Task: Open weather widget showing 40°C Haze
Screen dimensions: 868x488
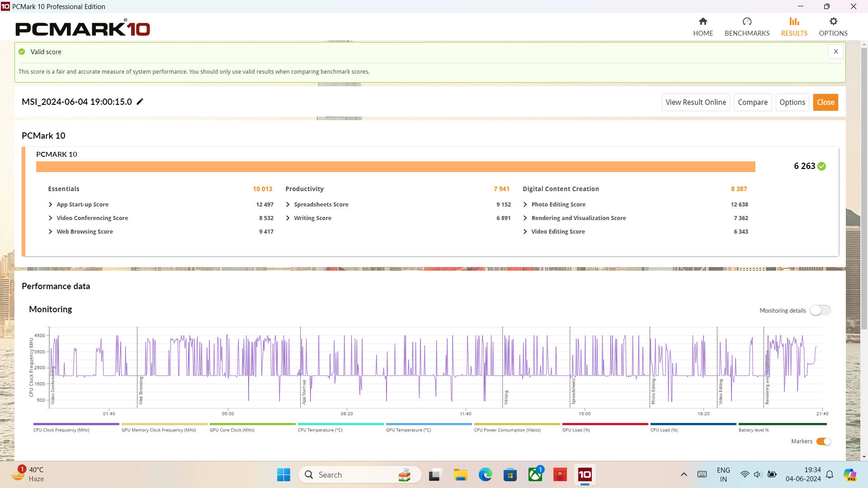Action: pos(28,474)
